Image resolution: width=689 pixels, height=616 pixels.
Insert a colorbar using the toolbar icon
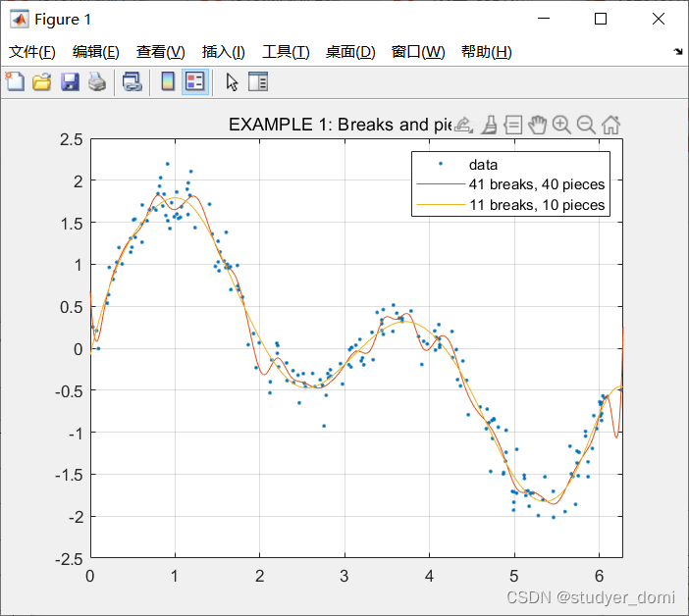tap(168, 81)
